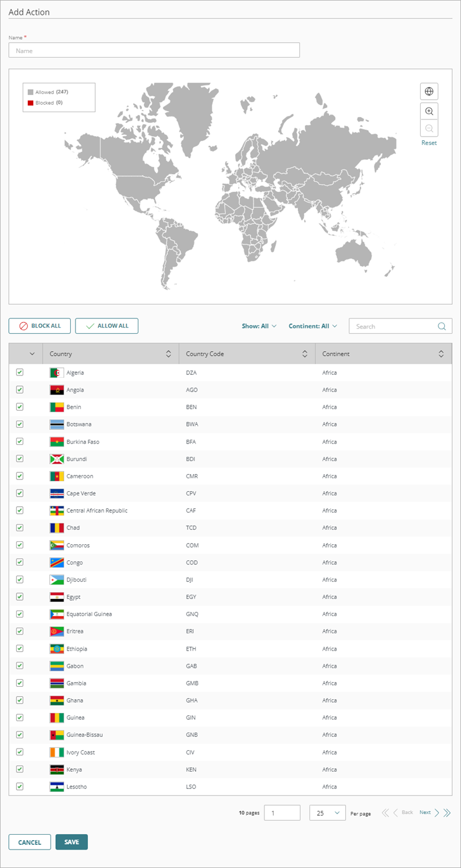The image size is (461, 868).
Task: Click the globe icon on the map
Action: pyautogui.click(x=429, y=91)
